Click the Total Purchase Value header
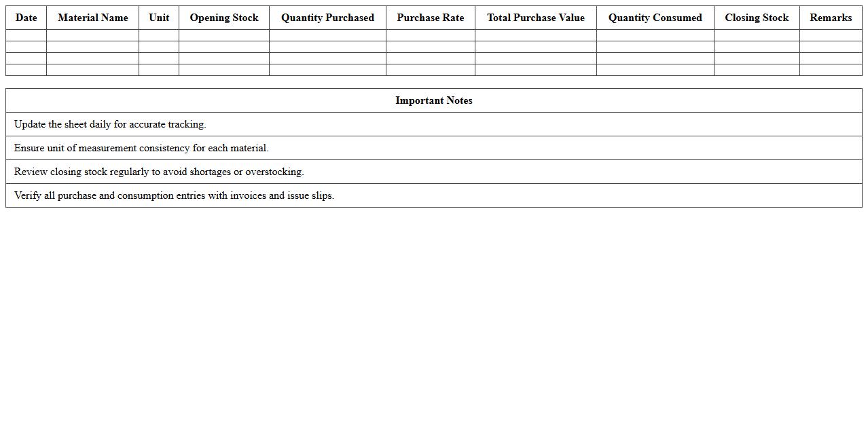This screenshot has height=441, width=868. point(536,18)
